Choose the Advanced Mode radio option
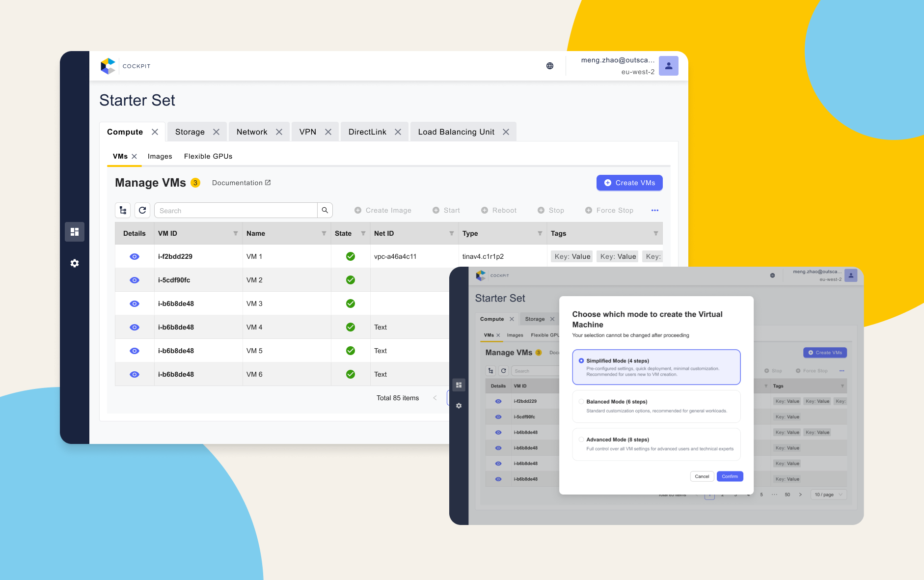This screenshot has width=924, height=580. 581,440
